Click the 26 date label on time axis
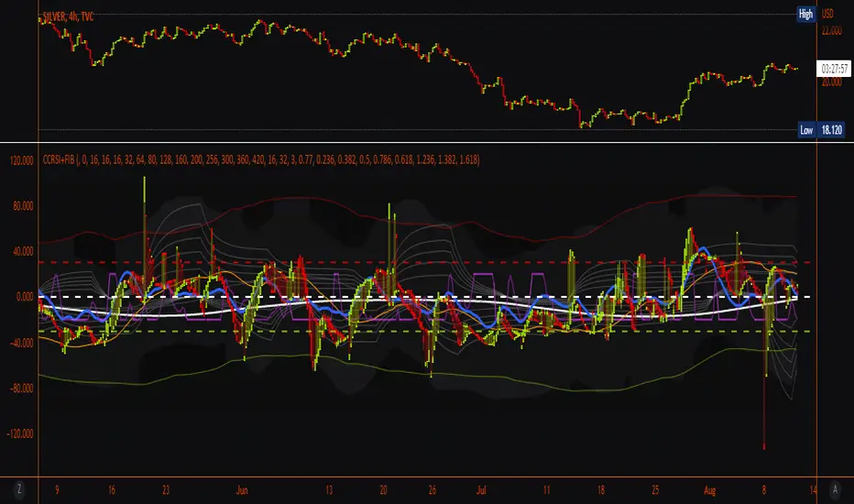The height and width of the screenshot is (504, 854). pos(432,490)
